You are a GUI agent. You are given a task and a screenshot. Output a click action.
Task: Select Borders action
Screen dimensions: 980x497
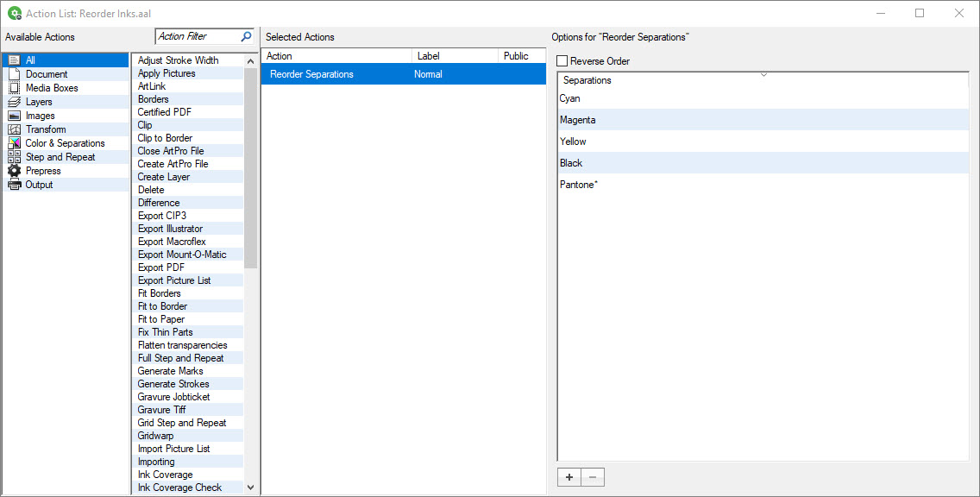coord(187,98)
